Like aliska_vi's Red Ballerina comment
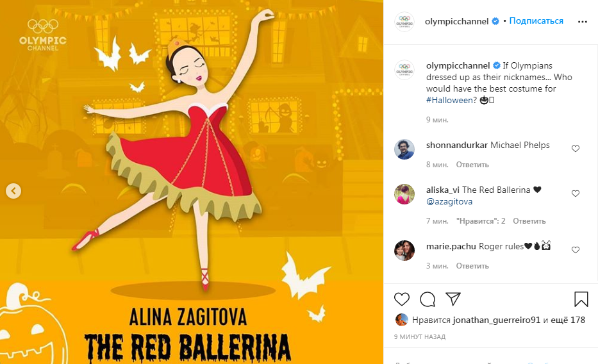 [576, 194]
